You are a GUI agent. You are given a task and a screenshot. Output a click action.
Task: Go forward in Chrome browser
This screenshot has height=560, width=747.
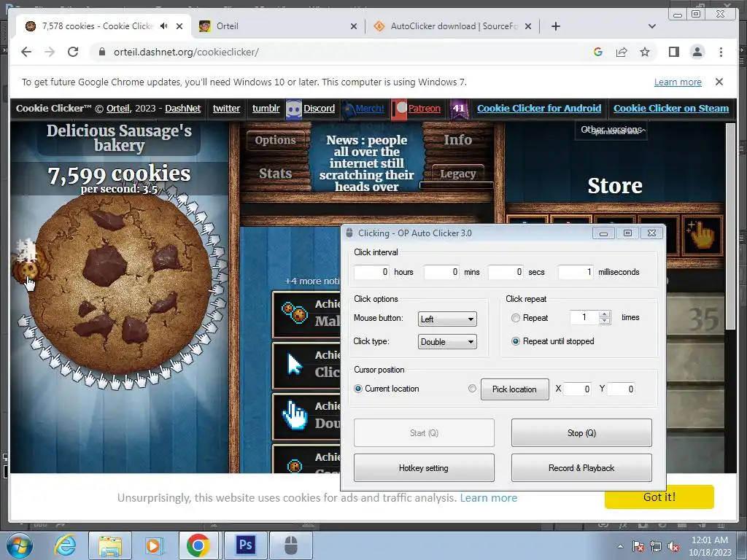click(50, 52)
